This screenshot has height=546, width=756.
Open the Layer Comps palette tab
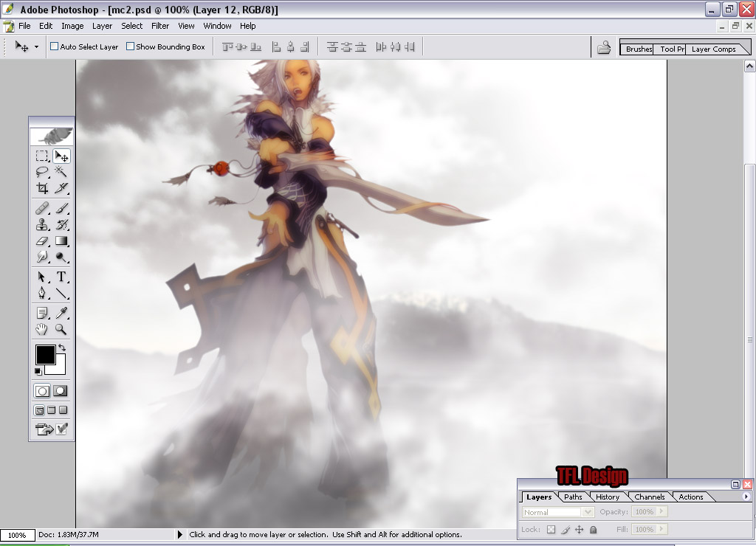coord(714,49)
